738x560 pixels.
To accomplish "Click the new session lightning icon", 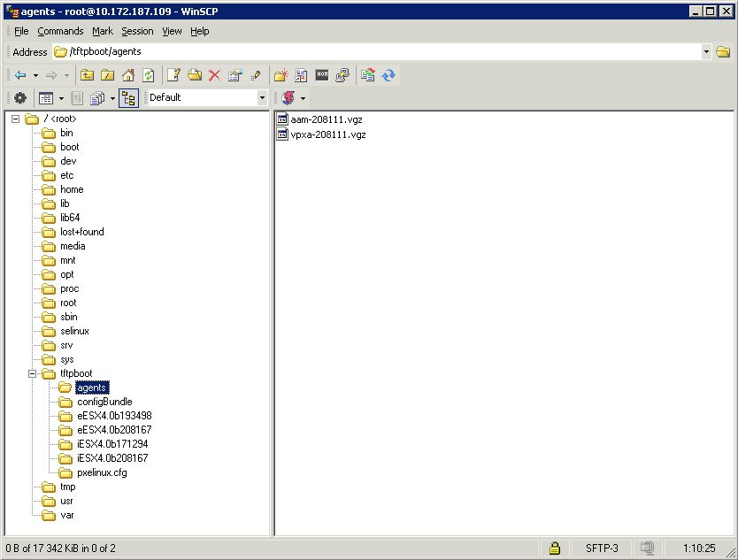I will [288, 98].
